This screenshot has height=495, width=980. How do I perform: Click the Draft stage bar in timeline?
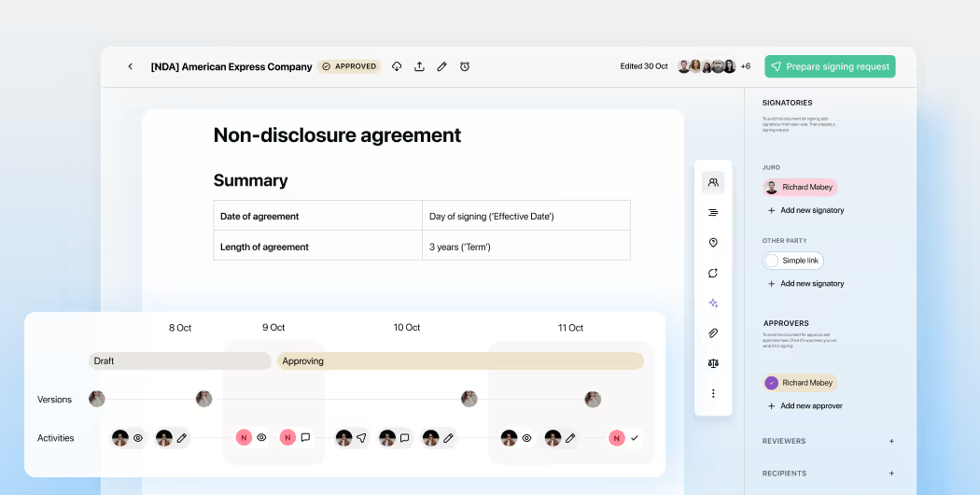(180, 361)
